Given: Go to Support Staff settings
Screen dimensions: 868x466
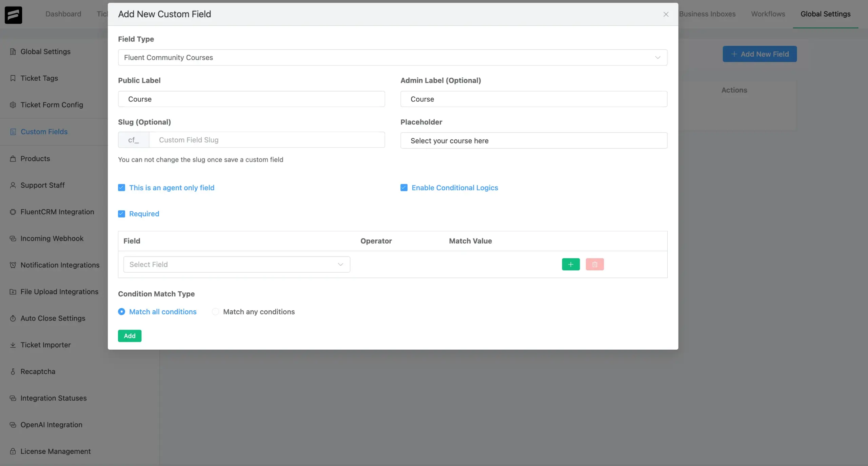Looking at the screenshot, I should 42,185.
